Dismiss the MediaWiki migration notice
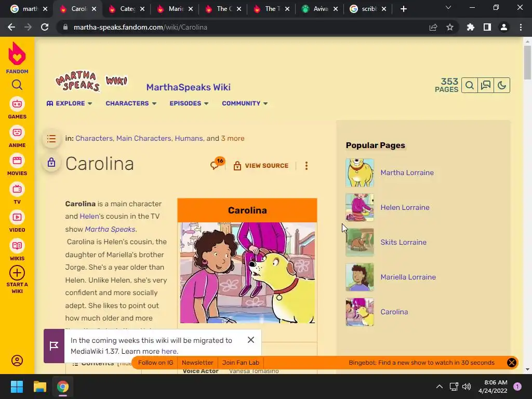The image size is (532, 399). pyautogui.click(x=251, y=340)
